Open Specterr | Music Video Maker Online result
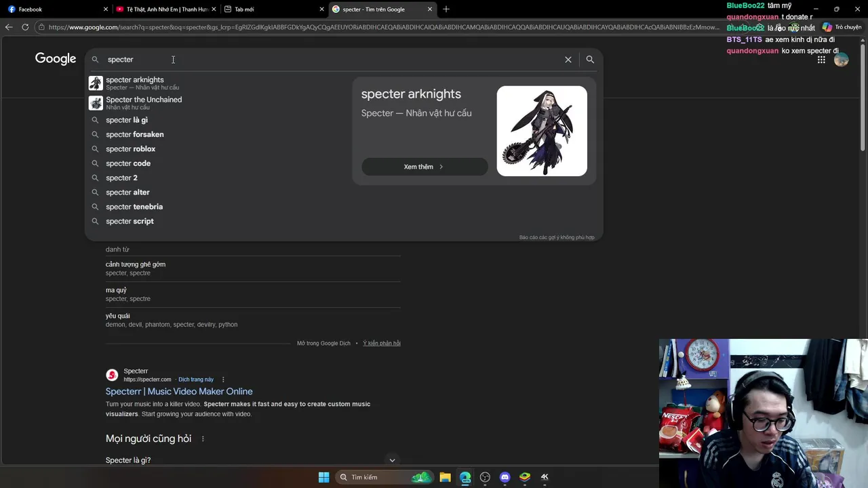The height and width of the screenshot is (488, 868). coord(179,391)
